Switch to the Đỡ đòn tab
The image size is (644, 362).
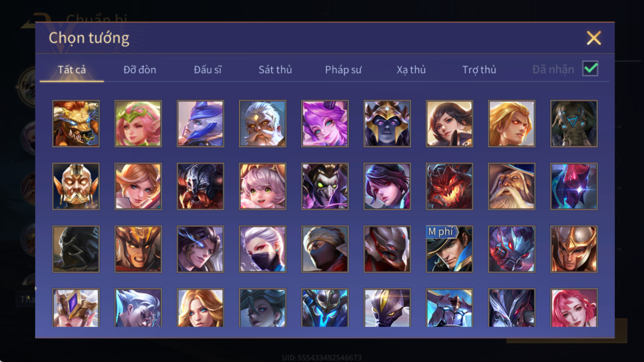click(140, 69)
